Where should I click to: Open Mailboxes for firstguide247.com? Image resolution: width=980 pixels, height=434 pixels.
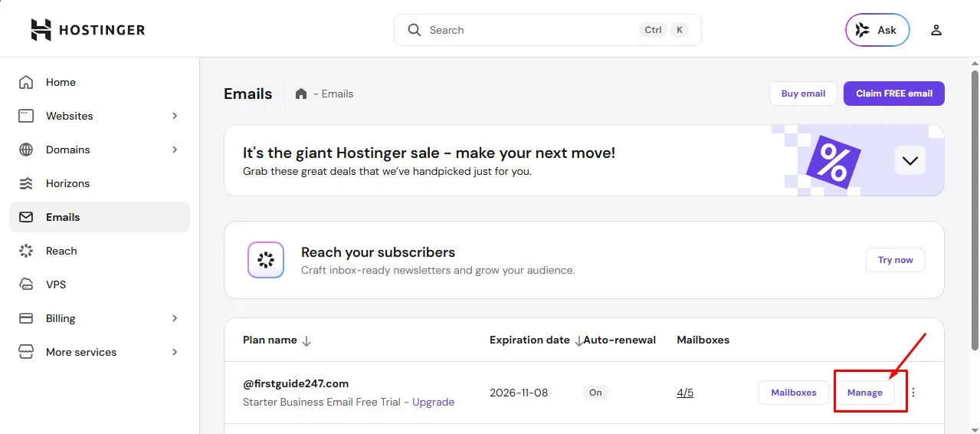pos(793,392)
